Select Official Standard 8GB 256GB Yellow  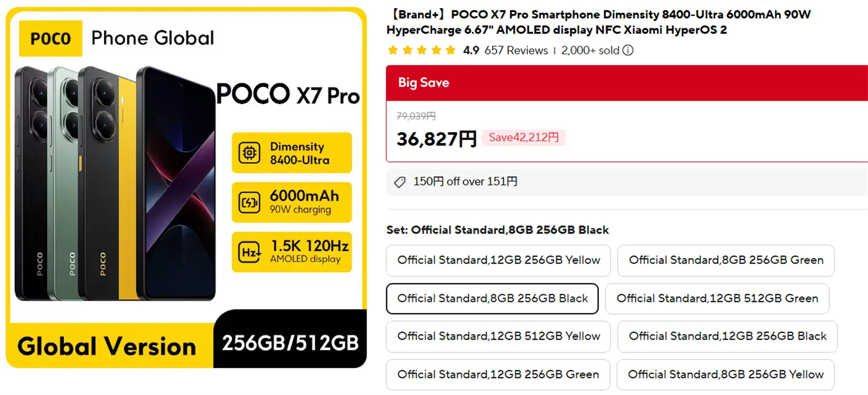[725, 375]
